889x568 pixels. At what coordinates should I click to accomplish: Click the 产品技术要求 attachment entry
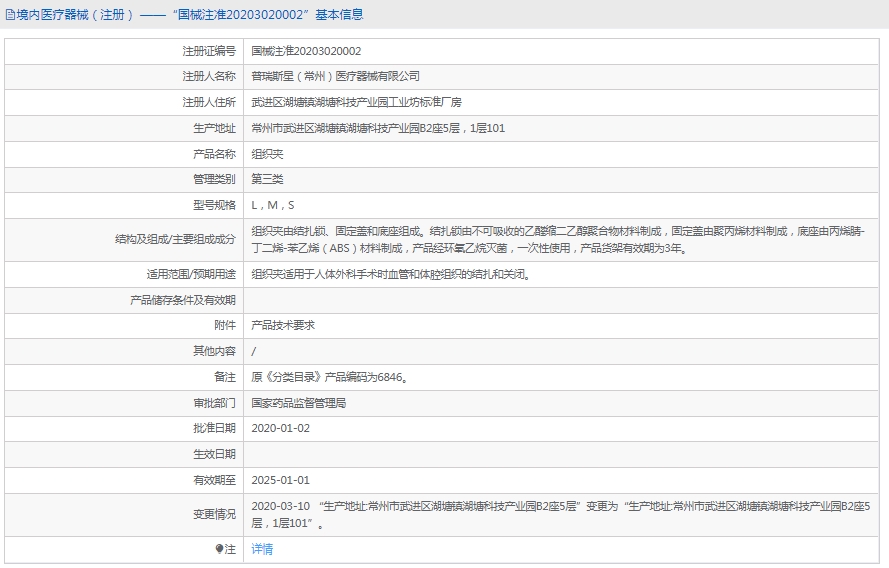pos(283,326)
